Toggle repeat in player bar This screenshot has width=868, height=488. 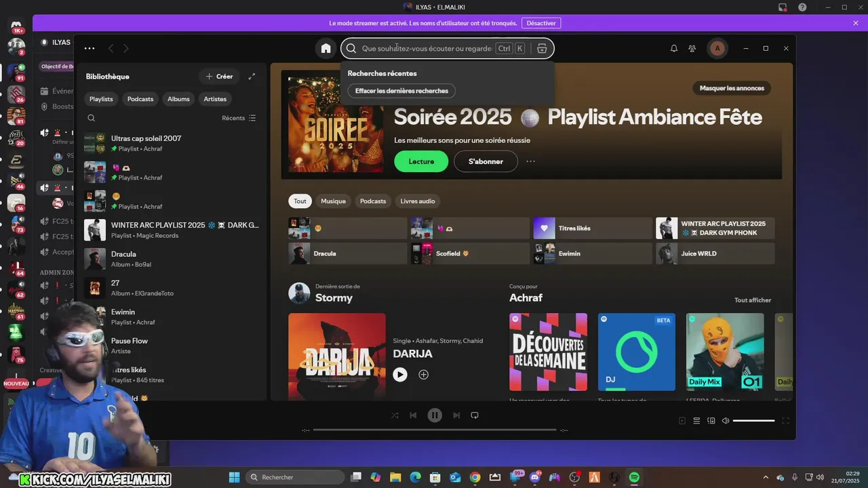475,415
